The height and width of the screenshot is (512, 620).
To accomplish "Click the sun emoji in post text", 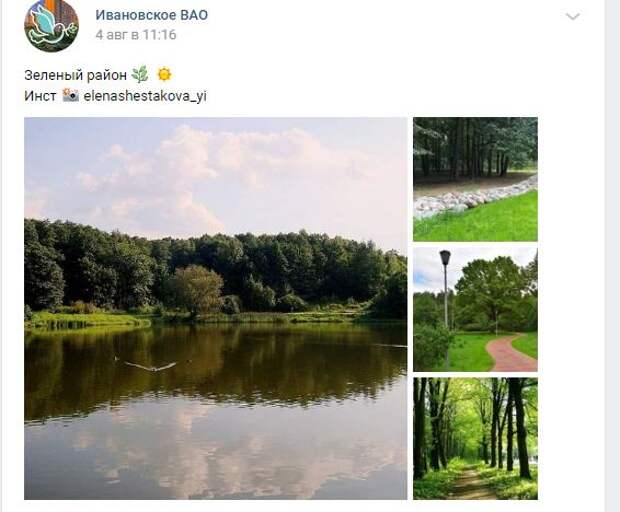I will coord(164,74).
